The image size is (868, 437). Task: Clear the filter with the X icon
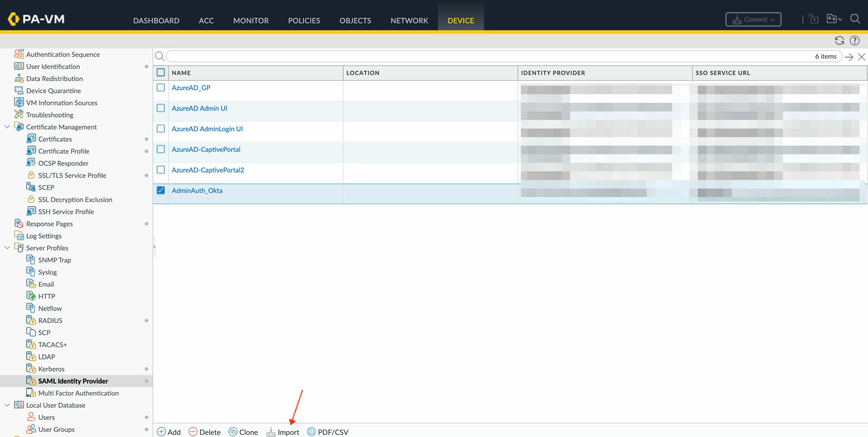[862, 57]
